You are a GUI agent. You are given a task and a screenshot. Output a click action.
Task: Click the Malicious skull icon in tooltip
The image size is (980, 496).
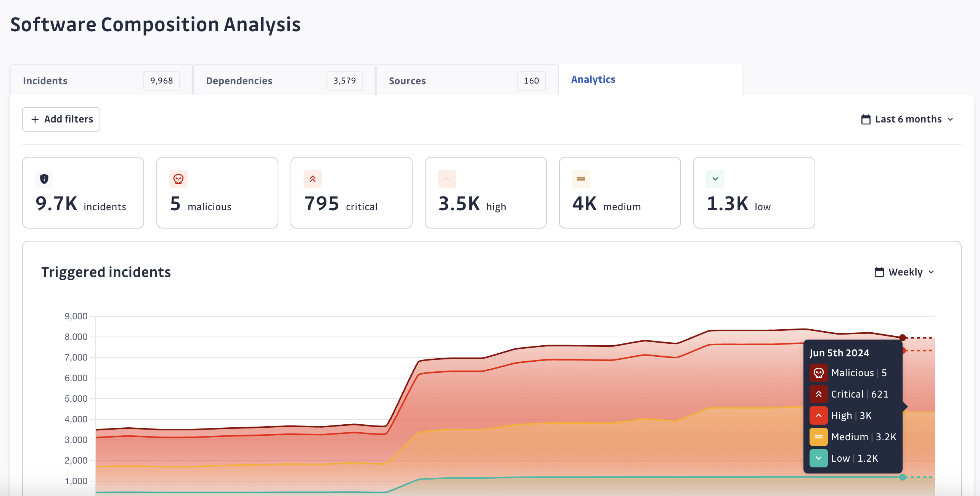[x=819, y=373]
